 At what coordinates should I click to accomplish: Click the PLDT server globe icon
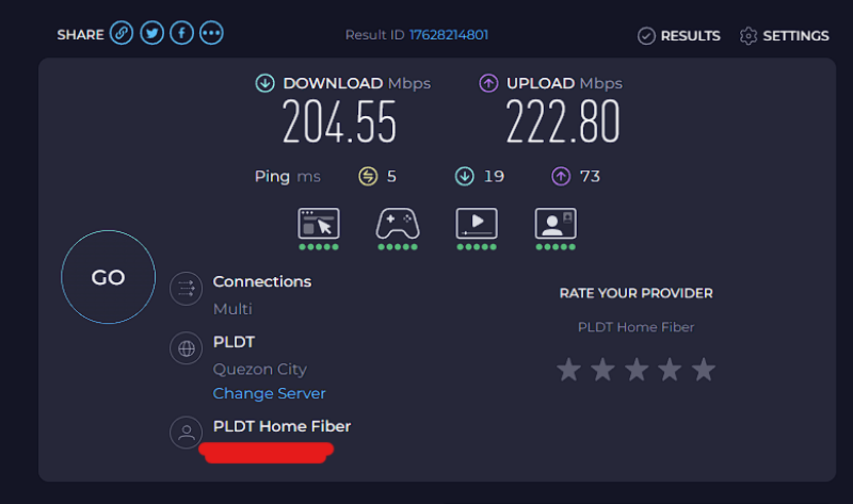click(186, 348)
